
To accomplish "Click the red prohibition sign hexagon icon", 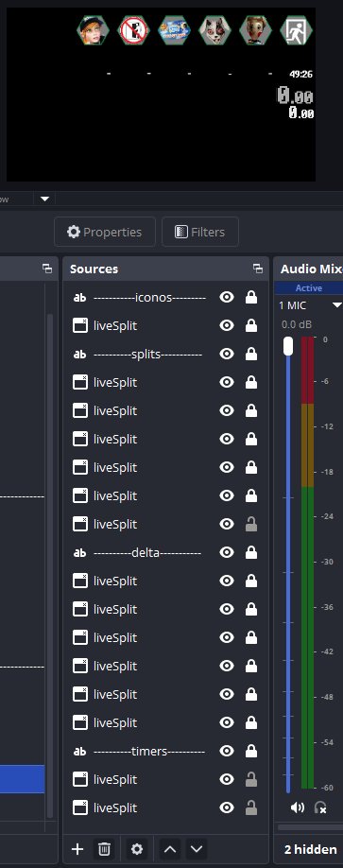I will (134, 30).
